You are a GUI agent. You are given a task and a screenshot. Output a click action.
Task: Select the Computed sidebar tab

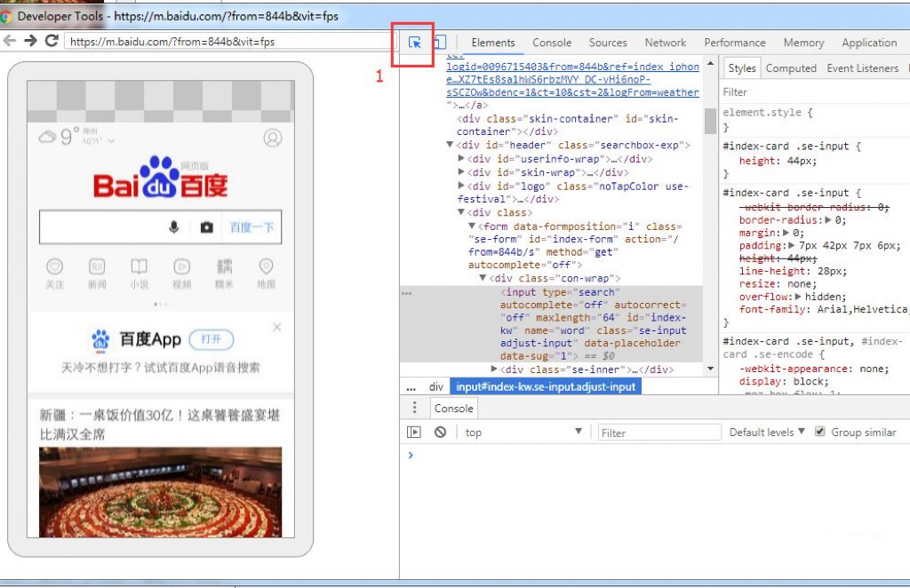[x=790, y=68]
